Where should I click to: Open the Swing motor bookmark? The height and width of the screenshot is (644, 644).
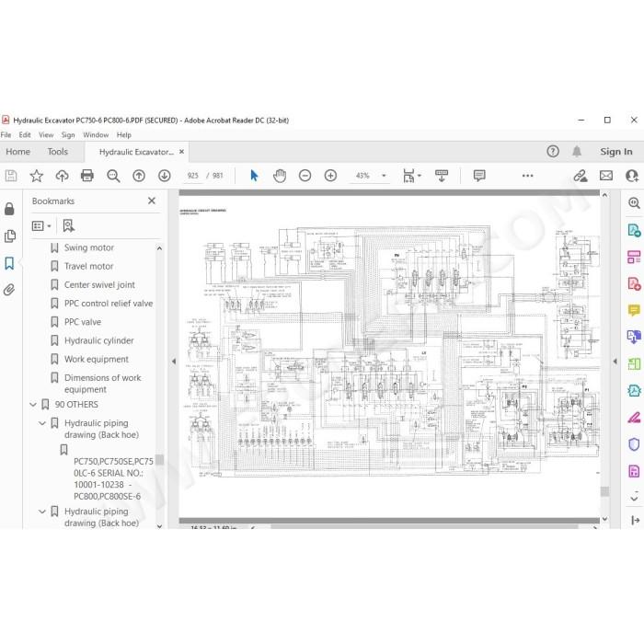click(x=89, y=247)
